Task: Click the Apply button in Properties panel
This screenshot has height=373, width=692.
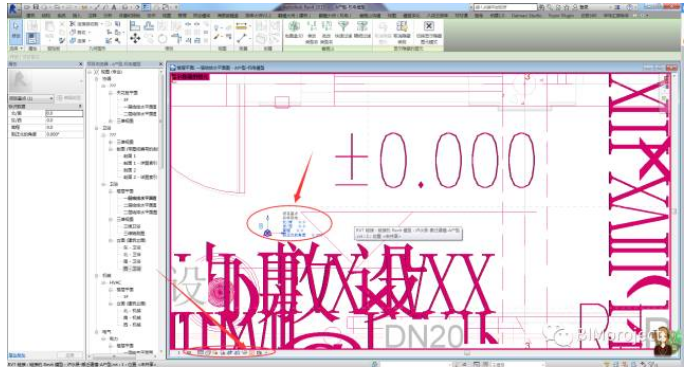Action: pos(71,355)
